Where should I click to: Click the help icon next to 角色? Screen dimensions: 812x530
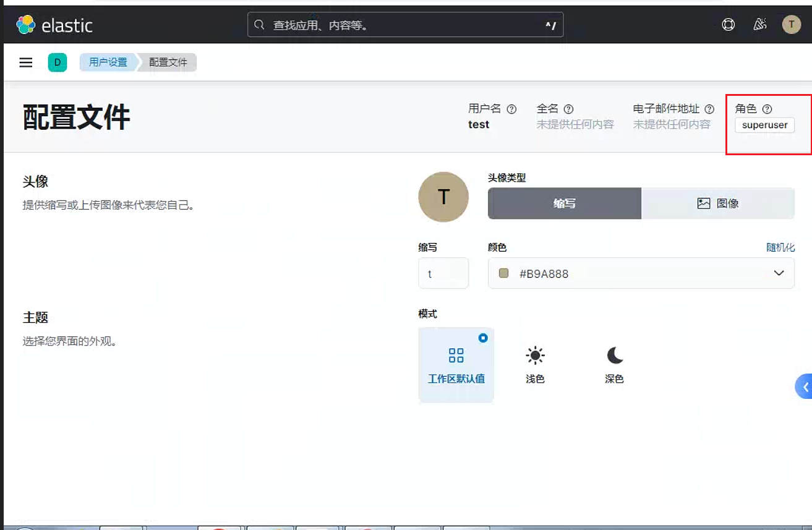(767, 109)
